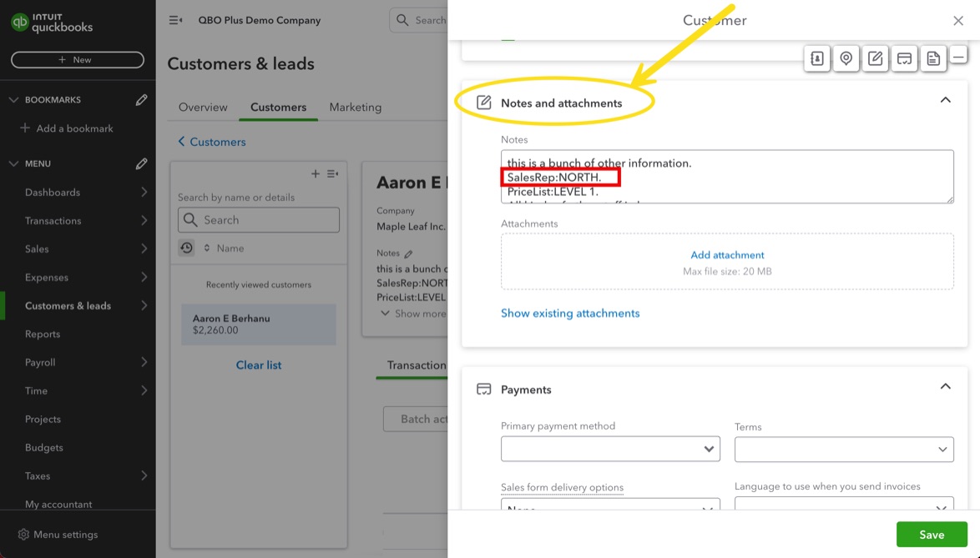Collapse the Payments section
Image resolution: width=980 pixels, height=558 pixels.
[x=945, y=387]
